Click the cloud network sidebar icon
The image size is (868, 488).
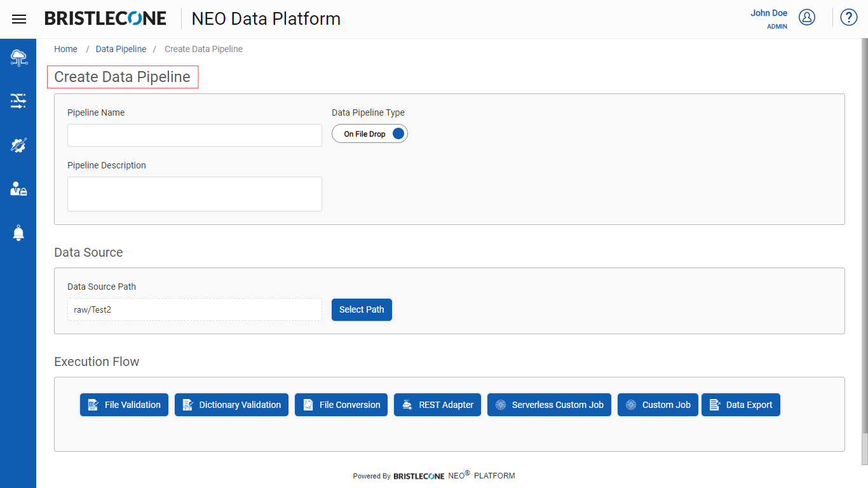(18, 58)
